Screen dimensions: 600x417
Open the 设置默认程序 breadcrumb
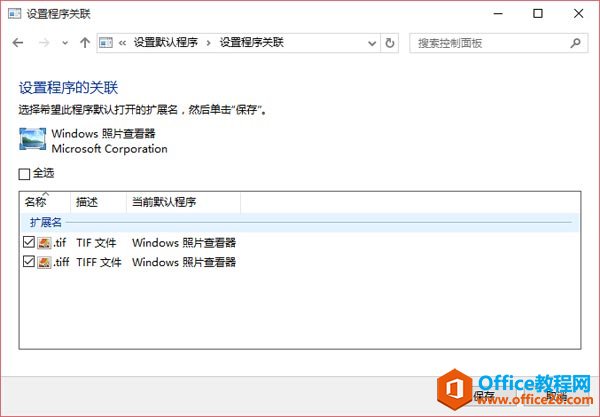point(166,42)
